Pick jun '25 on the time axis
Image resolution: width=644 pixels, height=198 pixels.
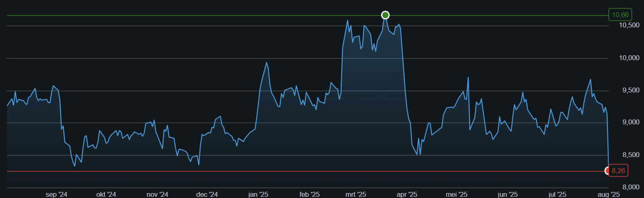point(508,194)
